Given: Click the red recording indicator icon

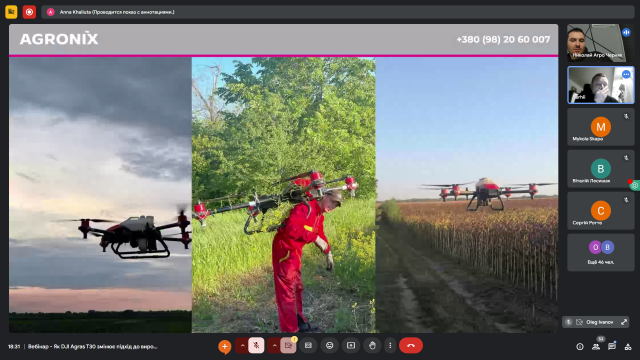Looking at the screenshot, I should click(x=29, y=12).
